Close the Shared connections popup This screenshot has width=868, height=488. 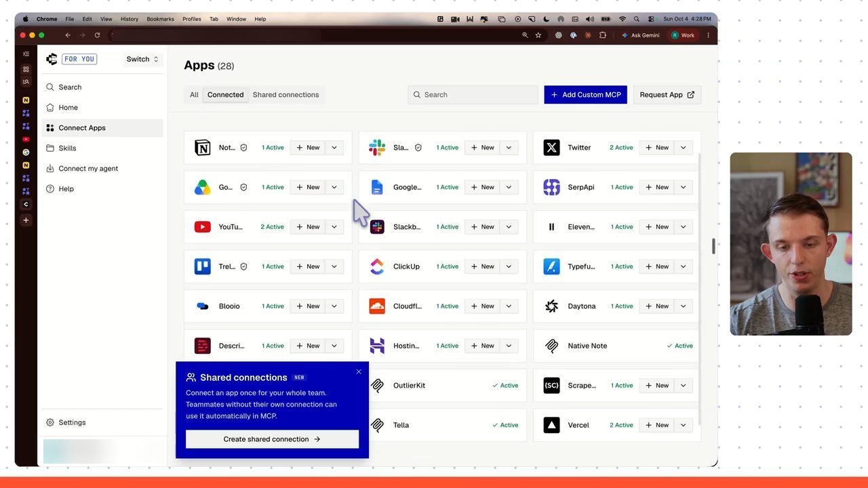click(359, 371)
